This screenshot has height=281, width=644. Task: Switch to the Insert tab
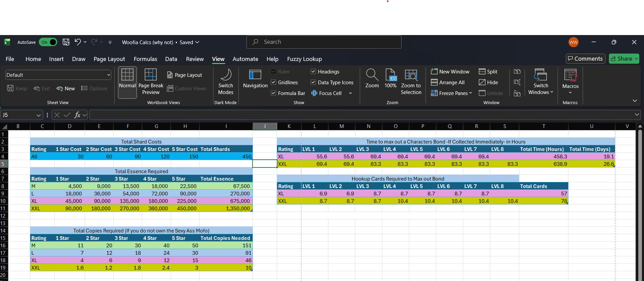click(56, 59)
